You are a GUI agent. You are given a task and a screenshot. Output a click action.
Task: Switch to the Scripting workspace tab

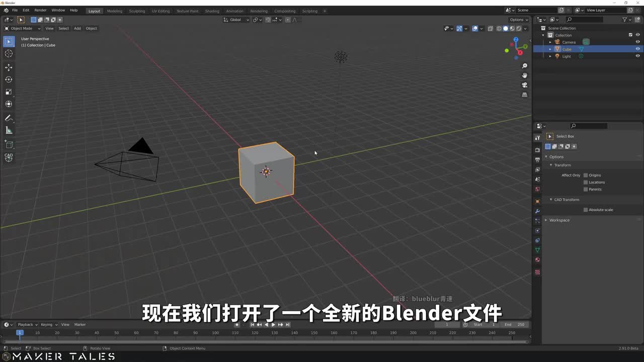309,11
